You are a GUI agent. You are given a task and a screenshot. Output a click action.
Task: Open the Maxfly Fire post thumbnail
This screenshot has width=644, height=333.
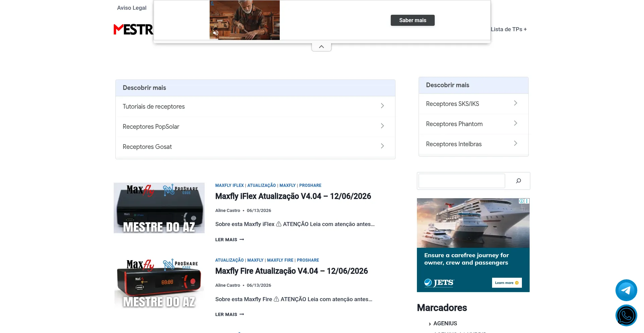(x=159, y=283)
